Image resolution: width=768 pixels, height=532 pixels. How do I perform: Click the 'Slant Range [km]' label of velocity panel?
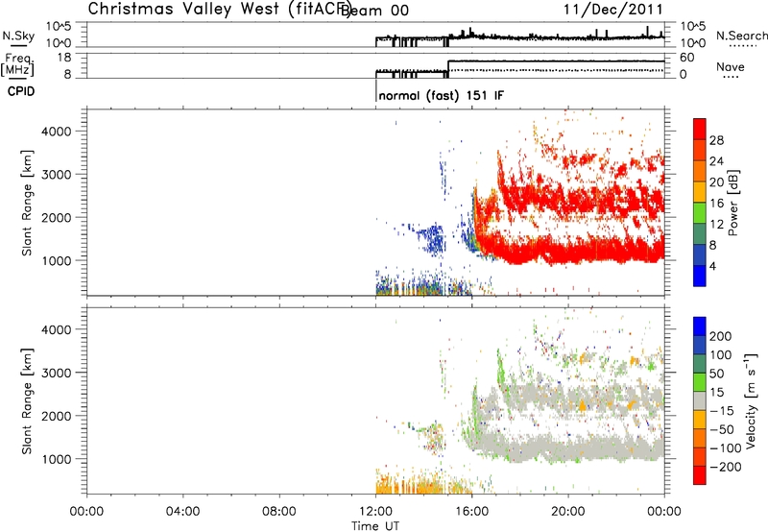[27, 401]
